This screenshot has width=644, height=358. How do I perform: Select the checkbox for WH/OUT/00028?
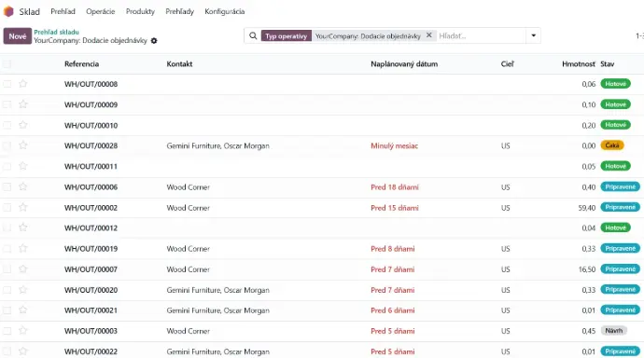pos(7,145)
